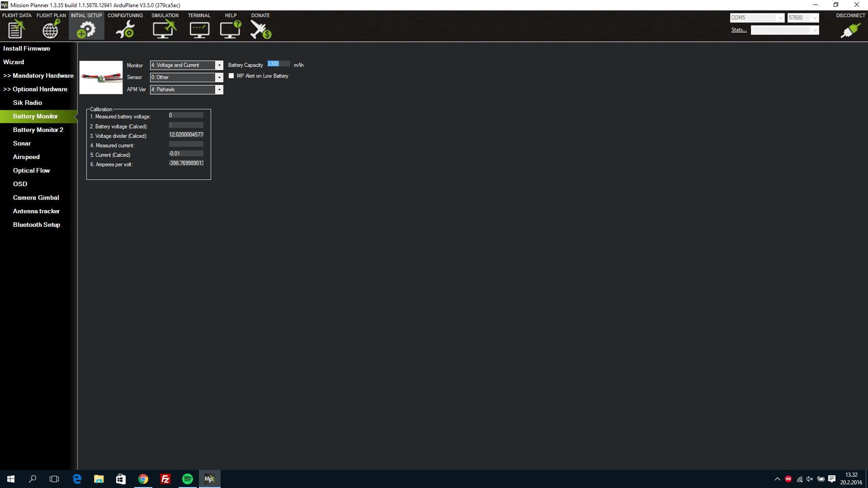This screenshot has width=868, height=488.
Task: Open the Monitor dropdown list
Action: [x=219, y=66]
